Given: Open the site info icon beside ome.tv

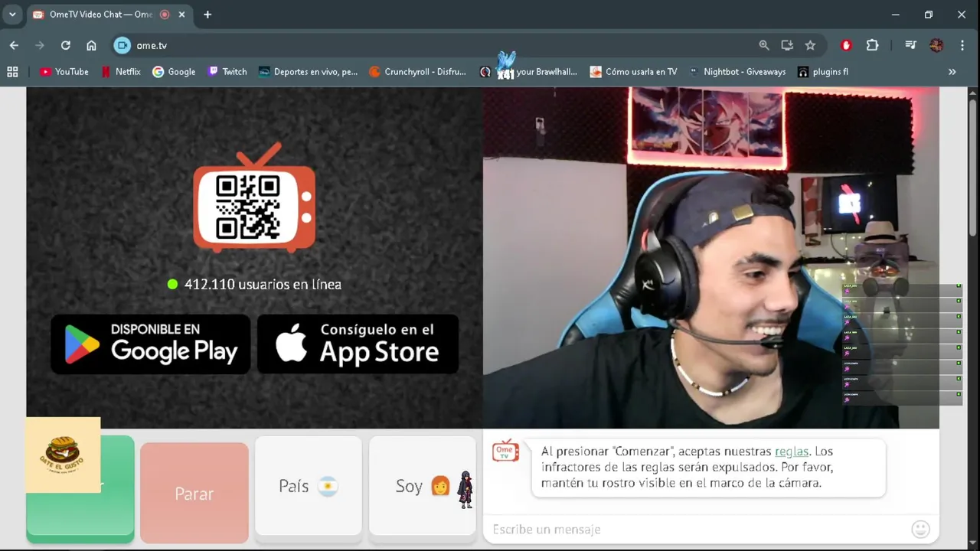Looking at the screenshot, I should click(x=122, y=45).
